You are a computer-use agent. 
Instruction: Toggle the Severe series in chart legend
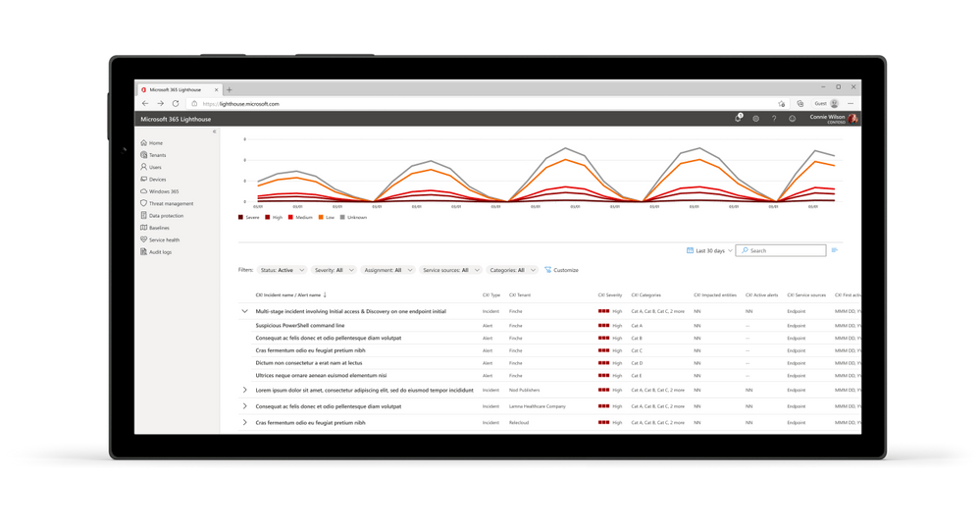[249, 218]
